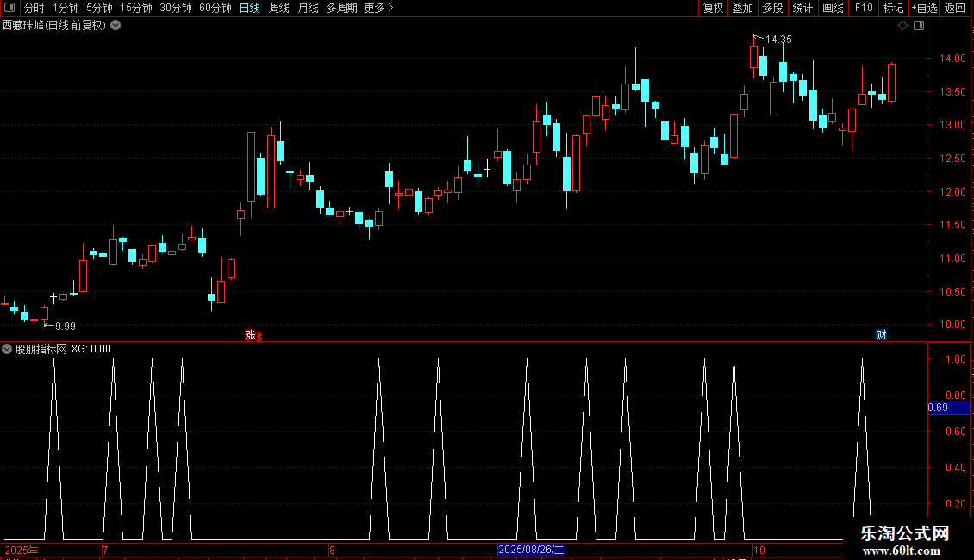Open the 统计 statistics tool
This screenshot has width=974, height=560.
(x=802, y=8)
